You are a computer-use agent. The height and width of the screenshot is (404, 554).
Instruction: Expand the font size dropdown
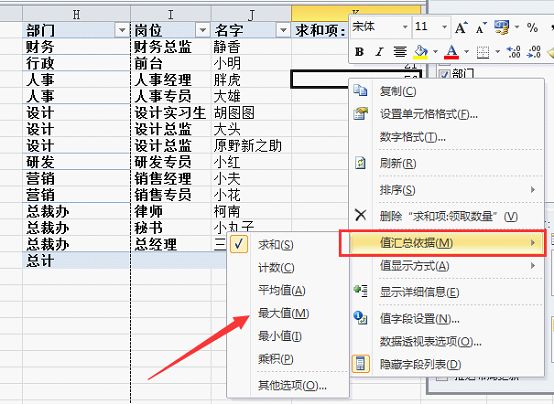pos(444,27)
